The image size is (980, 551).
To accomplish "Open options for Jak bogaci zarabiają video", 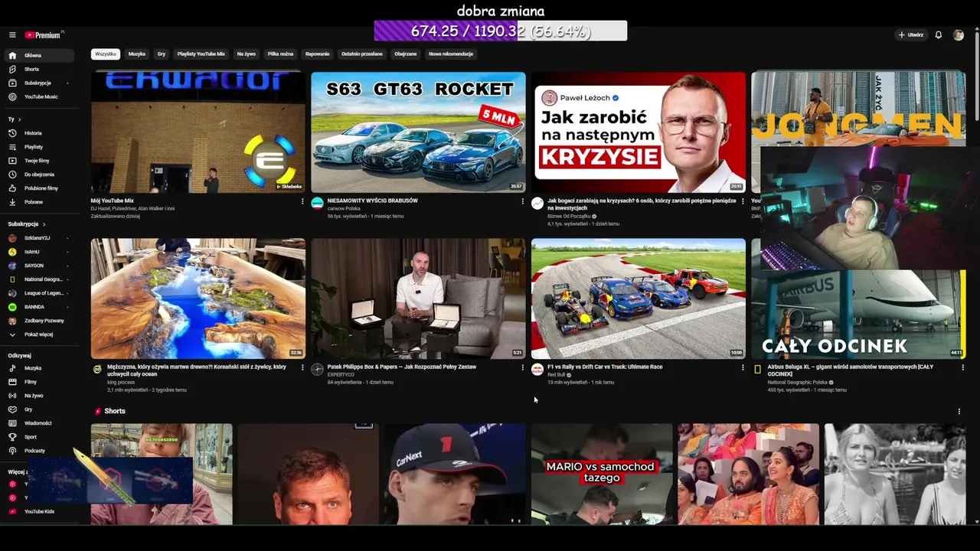I will 743,201.
